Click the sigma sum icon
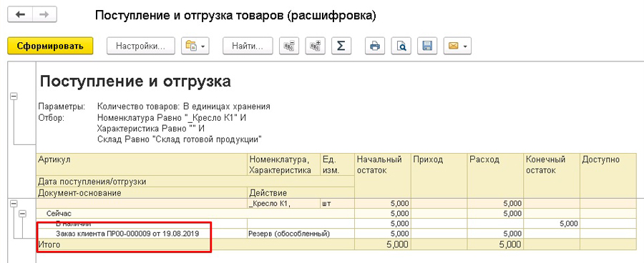 tap(341, 46)
